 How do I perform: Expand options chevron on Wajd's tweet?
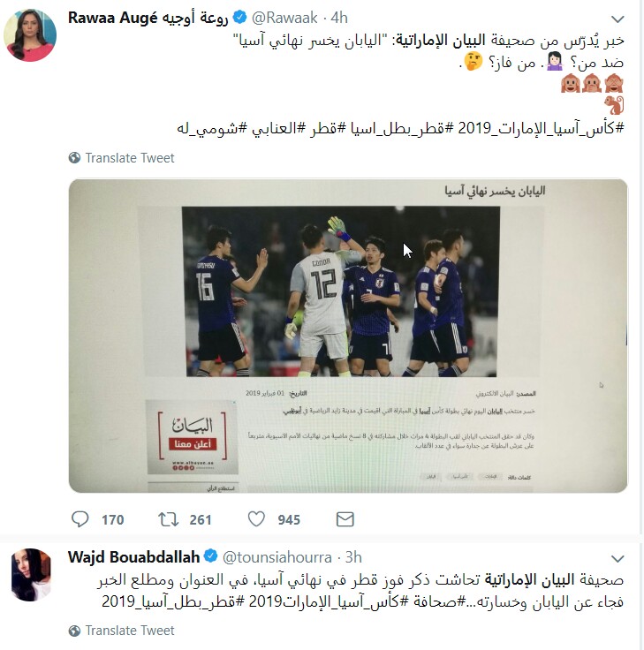click(x=617, y=558)
